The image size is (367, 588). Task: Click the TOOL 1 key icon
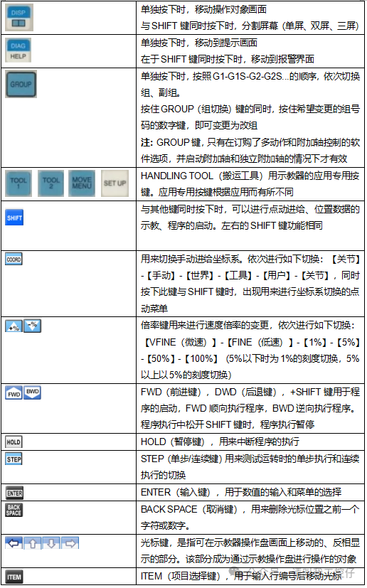click(18, 183)
